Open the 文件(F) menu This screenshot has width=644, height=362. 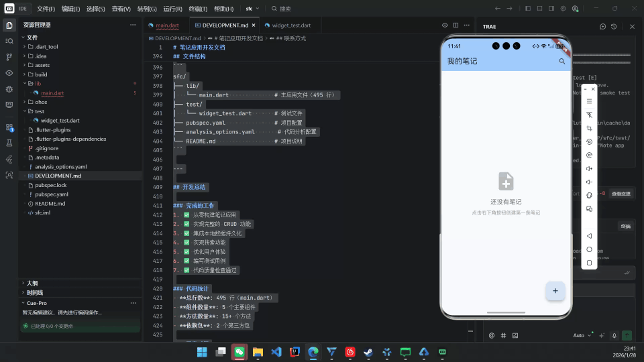pos(46,9)
